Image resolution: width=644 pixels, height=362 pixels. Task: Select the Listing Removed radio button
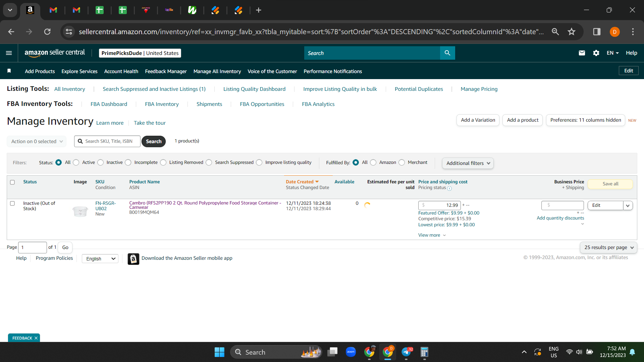coord(163,163)
